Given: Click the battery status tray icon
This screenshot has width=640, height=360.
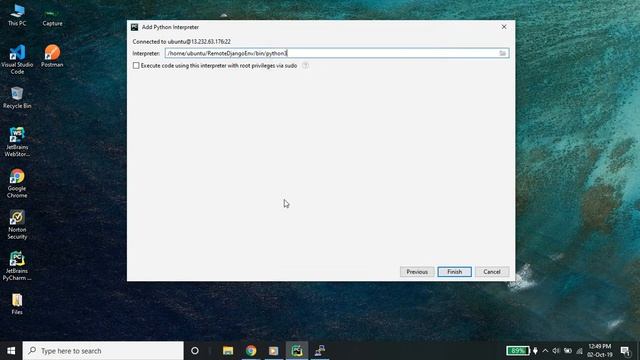Looking at the screenshot, I should click(x=568, y=351).
